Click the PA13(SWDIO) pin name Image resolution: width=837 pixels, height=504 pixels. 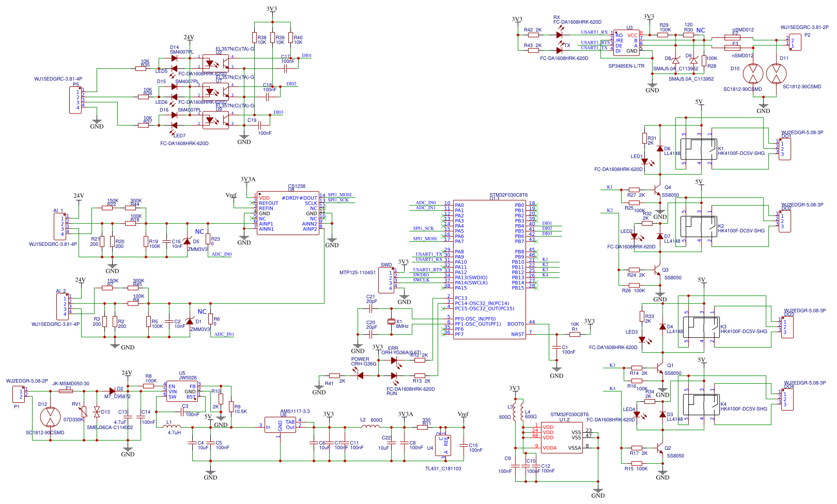[x=471, y=278]
